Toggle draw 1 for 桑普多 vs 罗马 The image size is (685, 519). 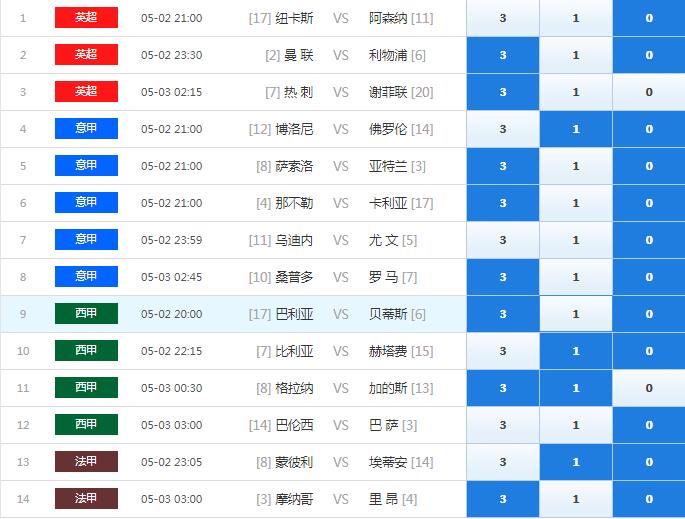(576, 277)
